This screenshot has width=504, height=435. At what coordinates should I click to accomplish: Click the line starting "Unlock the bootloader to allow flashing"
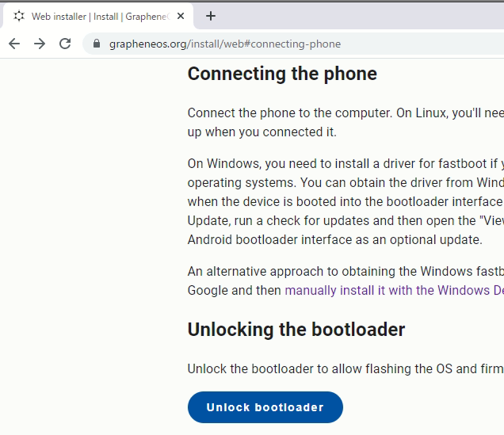346,368
